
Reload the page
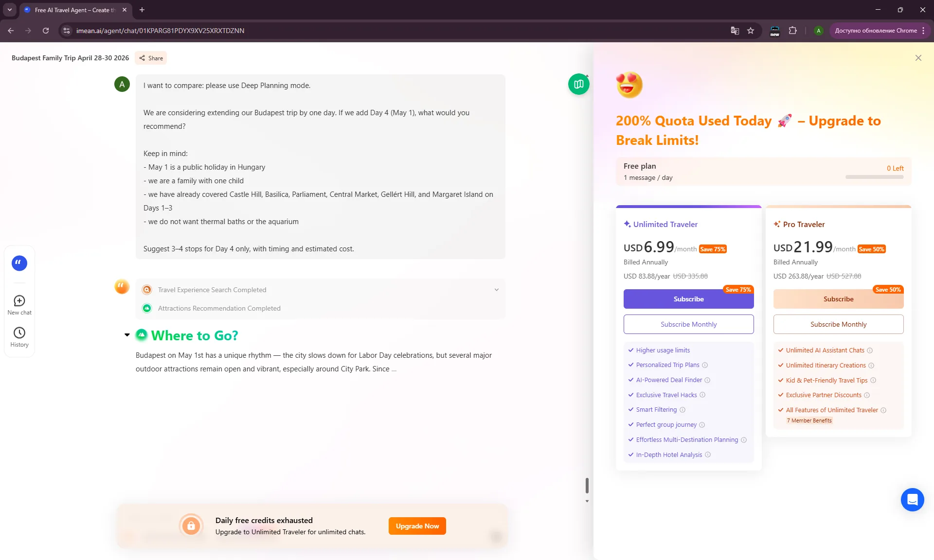(46, 30)
